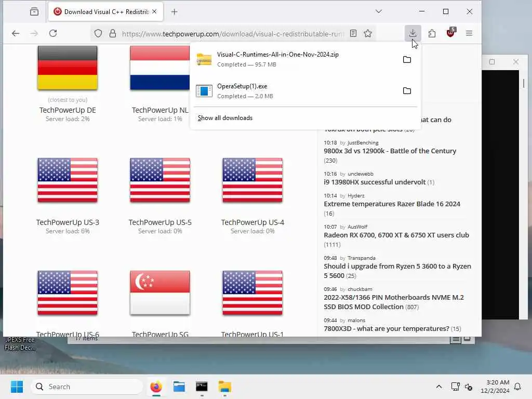
Task: Click the taskbar Search box
Action: point(87,387)
